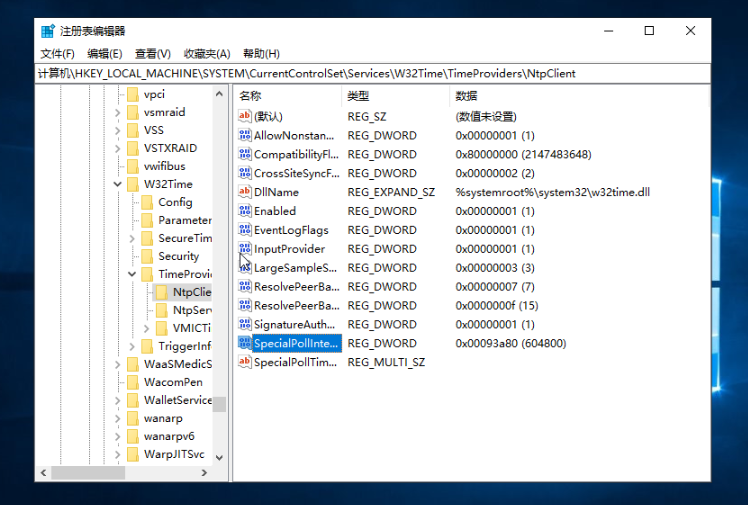
Task: Open the 收藏夹(A) menu
Action: click(x=208, y=53)
